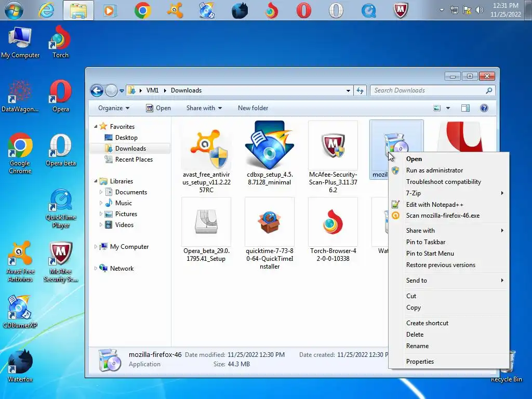Open Windows Media Player taskbar icon
Image resolution: width=532 pixels, height=399 pixels.
point(110,10)
